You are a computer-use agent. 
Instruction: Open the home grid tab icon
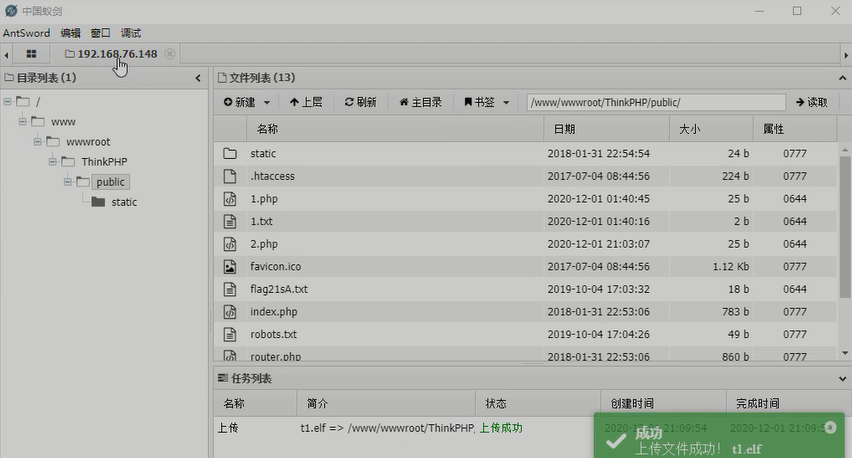click(x=32, y=54)
